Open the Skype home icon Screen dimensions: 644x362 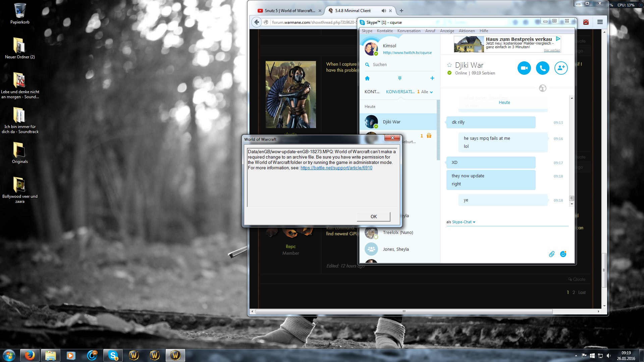pos(367,78)
